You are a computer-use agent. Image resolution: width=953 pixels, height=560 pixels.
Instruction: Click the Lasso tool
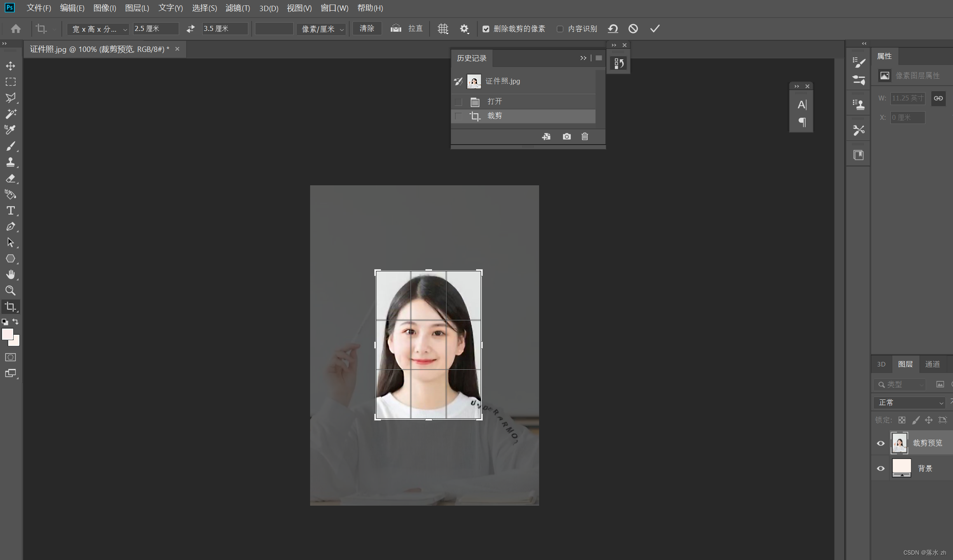pyautogui.click(x=10, y=97)
